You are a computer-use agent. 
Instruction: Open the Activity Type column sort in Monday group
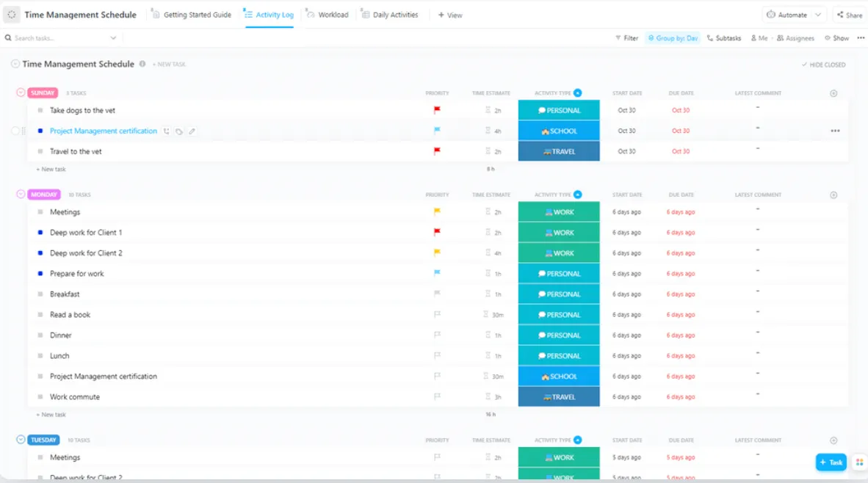click(x=577, y=195)
